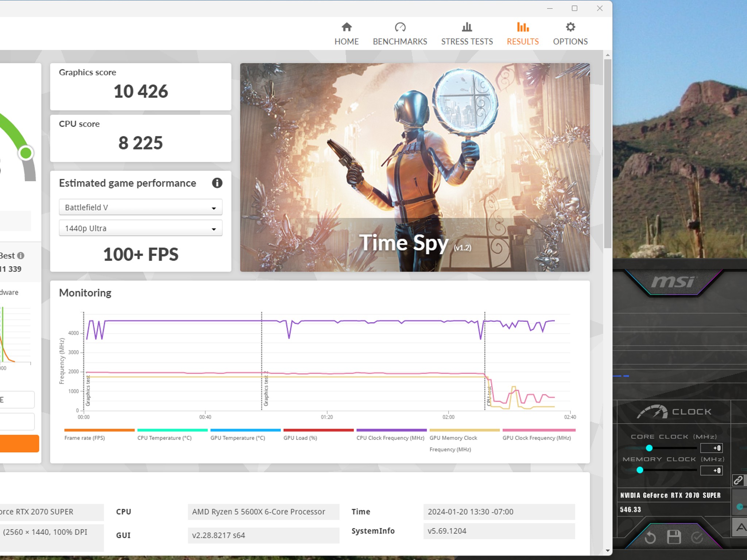The width and height of the screenshot is (747, 560).
Task: Select the Memory Clock +0 value field
Action: click(x=712, y=471)
